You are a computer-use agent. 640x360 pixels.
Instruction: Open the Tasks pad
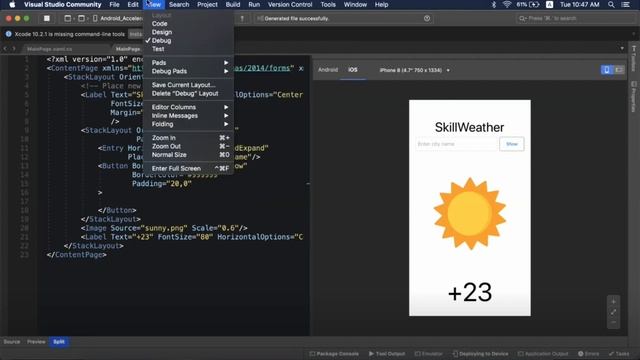[619, 354]
